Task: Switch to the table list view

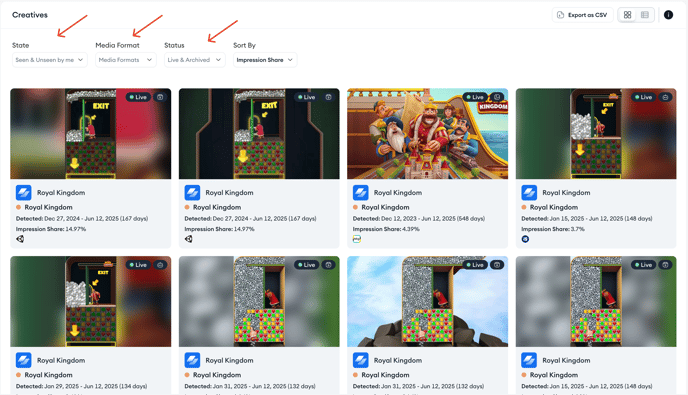Action: 645,15
